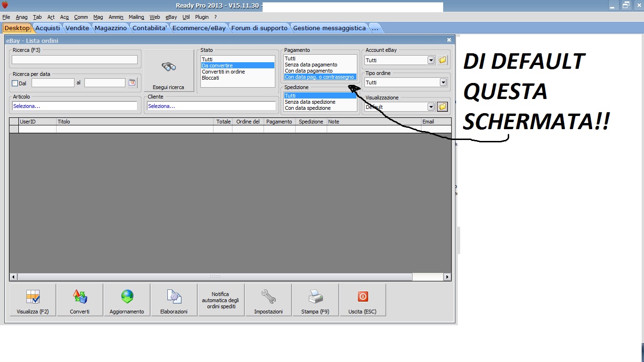This screenshot has height=362, width=644.
Task: Select Senza data spedizione option
Action: click(x=321, y=102)
